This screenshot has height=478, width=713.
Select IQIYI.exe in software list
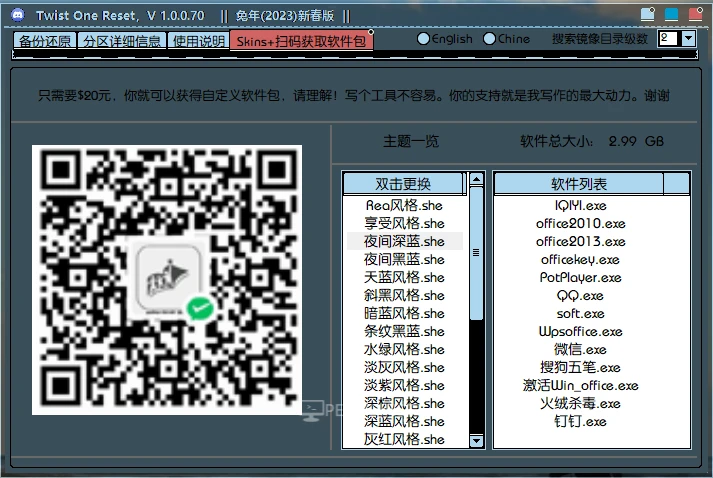(580, 206)
